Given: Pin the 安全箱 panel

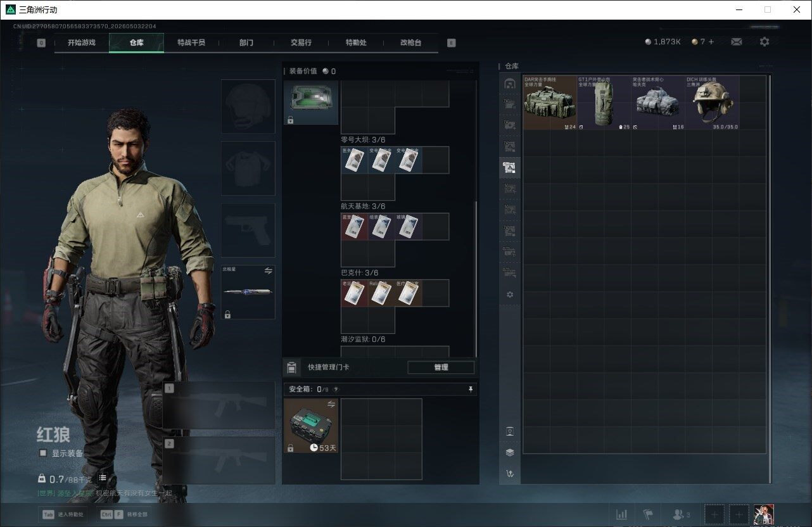Looking at the screenshot, I should tap(471, 389).
